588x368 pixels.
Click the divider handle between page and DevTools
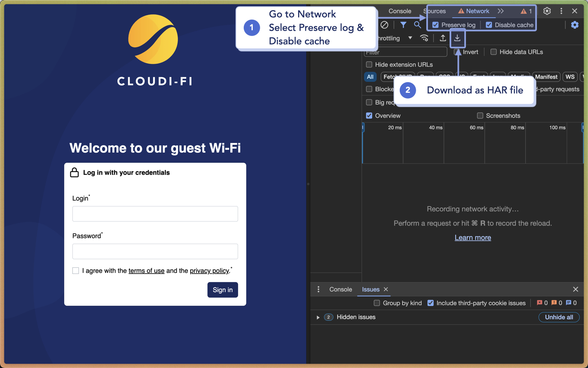308,184
